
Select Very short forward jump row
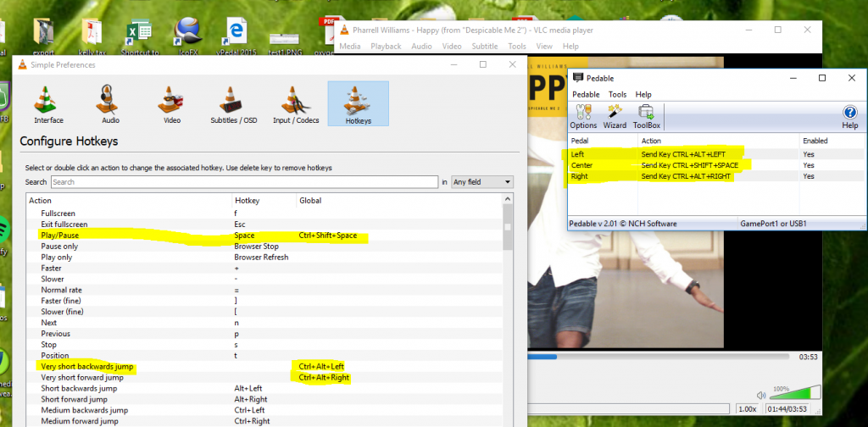coord(264,378)
